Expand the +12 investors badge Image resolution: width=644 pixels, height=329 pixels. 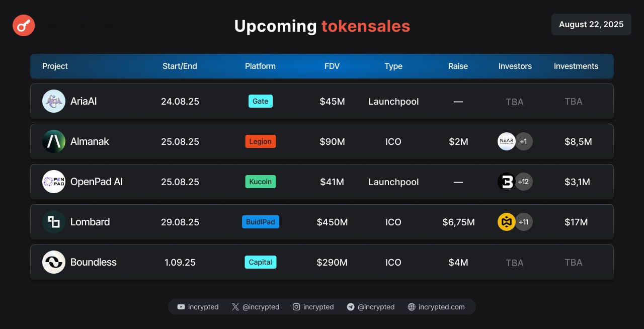coord(524,182)
